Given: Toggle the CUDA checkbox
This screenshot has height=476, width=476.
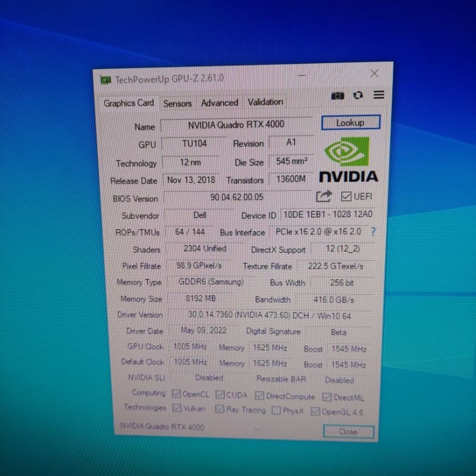Looking at the screenshot, I should (220, 394).
